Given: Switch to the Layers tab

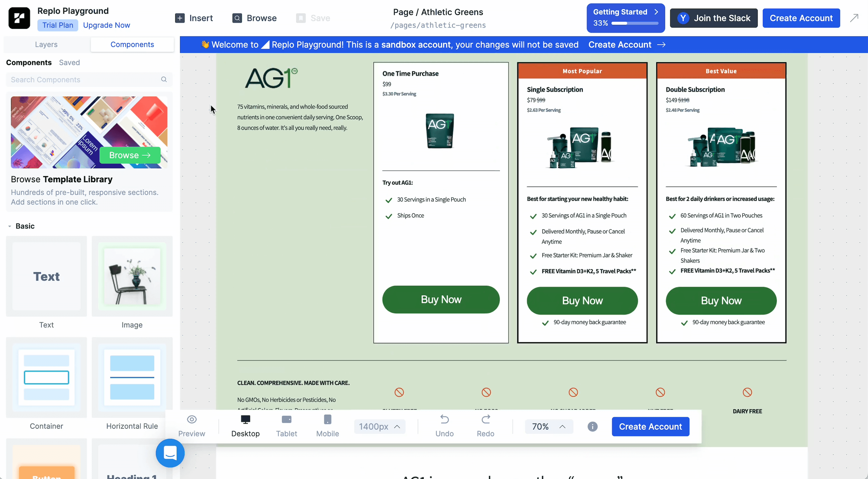Looking at the screenshot, I should (46, 45).
